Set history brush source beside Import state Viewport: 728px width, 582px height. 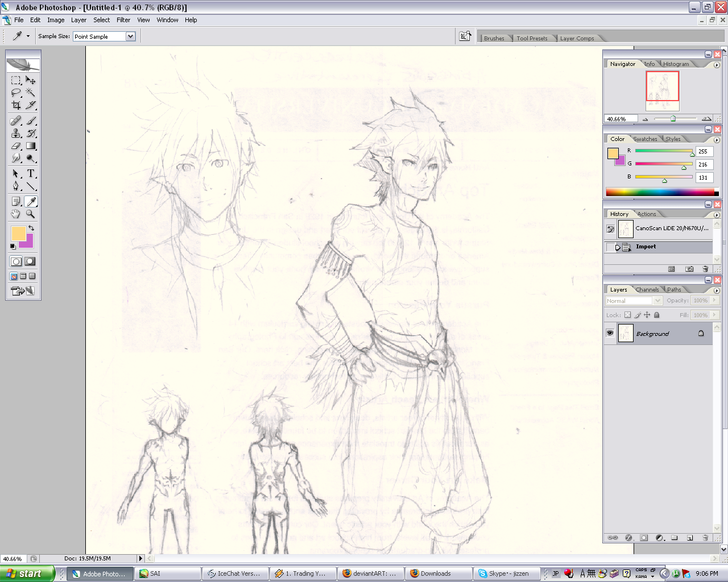coord(610,247)
